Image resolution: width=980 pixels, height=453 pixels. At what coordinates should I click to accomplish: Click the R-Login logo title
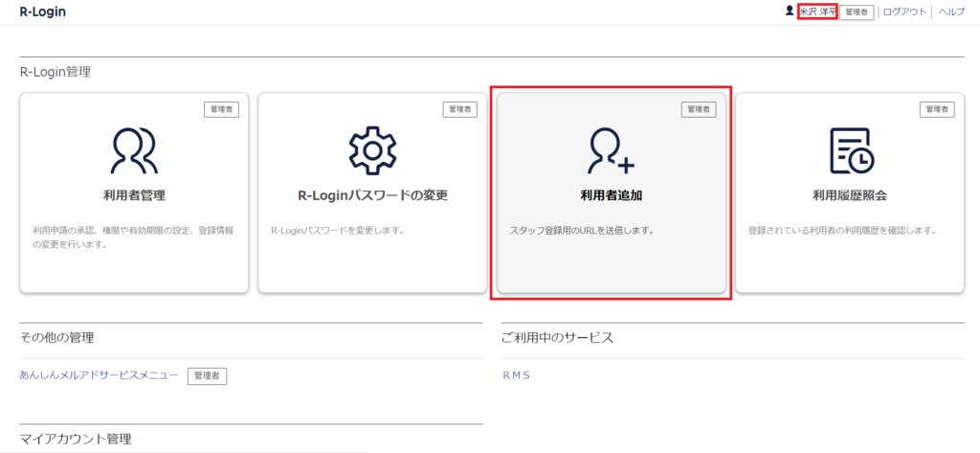click(x=42, y=12)
